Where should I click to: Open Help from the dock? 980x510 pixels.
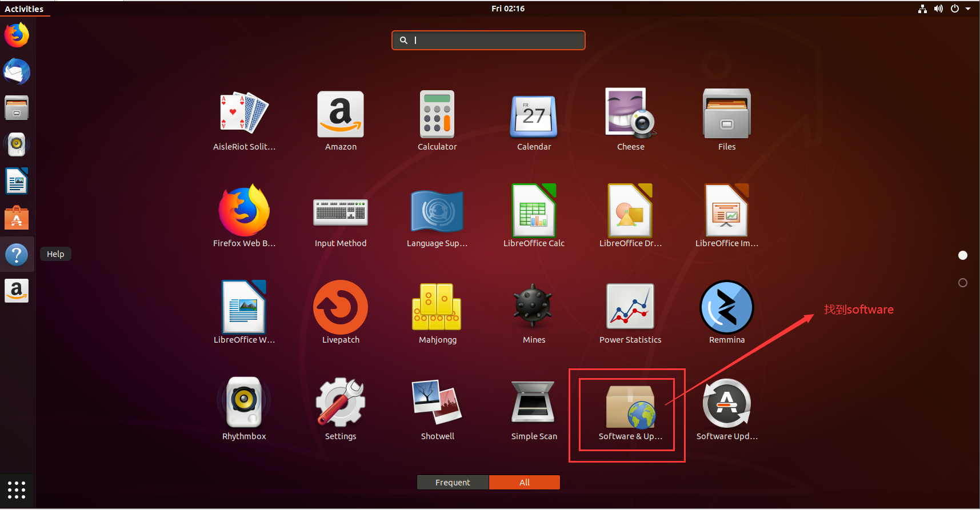click(x=17, y=254)
